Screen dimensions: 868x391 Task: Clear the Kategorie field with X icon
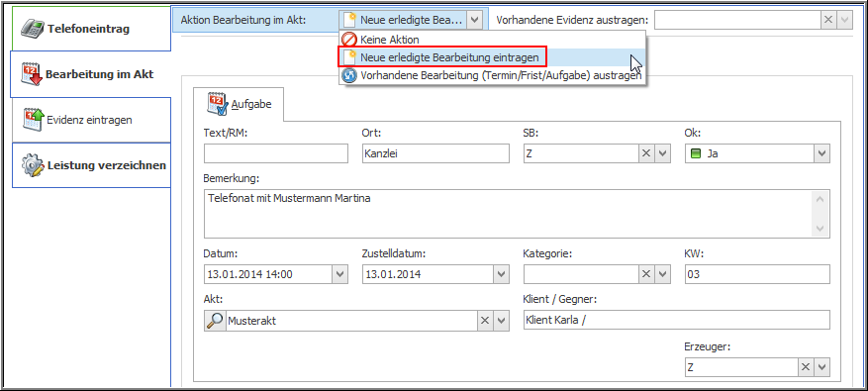click(x=646, y=273)
